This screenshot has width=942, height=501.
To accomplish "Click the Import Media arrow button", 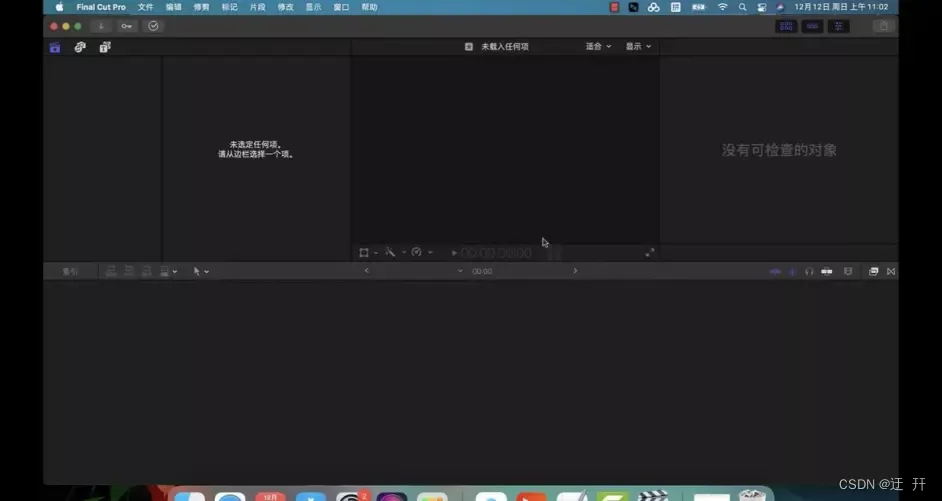I will (102, 26).
